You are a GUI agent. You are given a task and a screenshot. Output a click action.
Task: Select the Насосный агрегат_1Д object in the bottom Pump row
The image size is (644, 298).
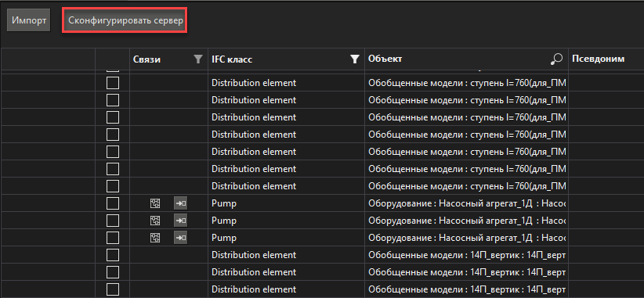click(x=467, y=238)
